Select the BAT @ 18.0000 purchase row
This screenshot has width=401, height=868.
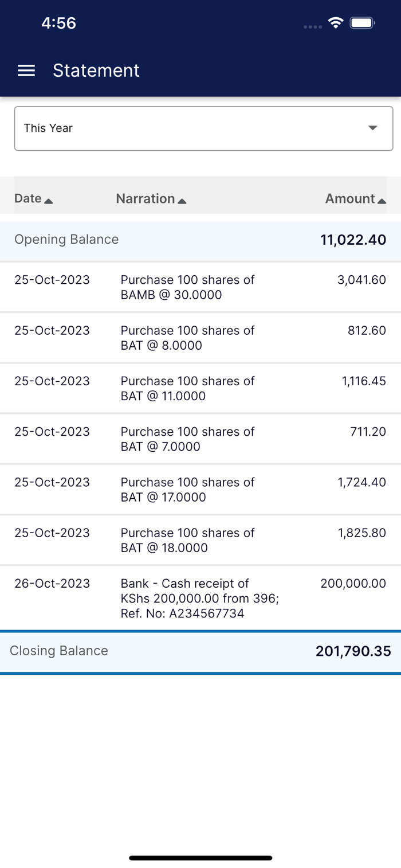tap(200, 539)
